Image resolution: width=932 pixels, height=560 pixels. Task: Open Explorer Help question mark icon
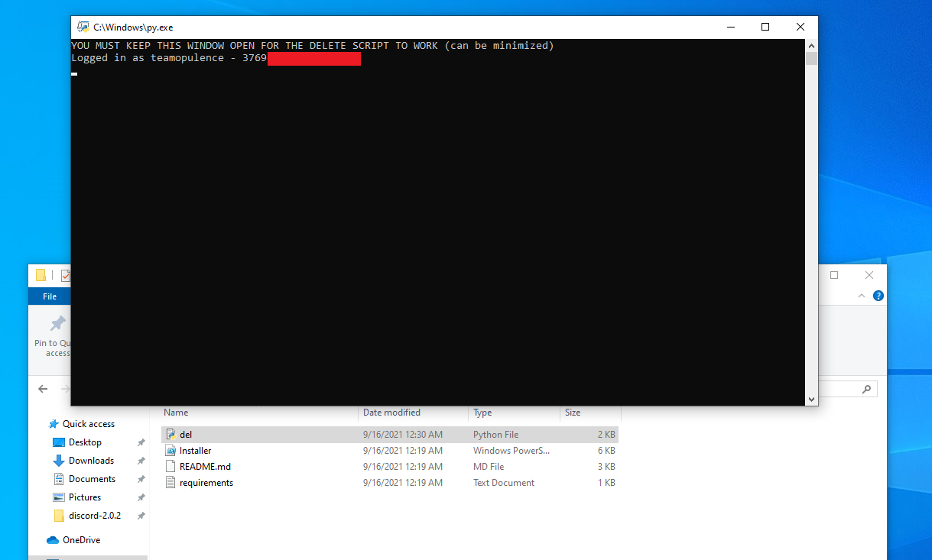pyautogui.click(x=878, y=296)
